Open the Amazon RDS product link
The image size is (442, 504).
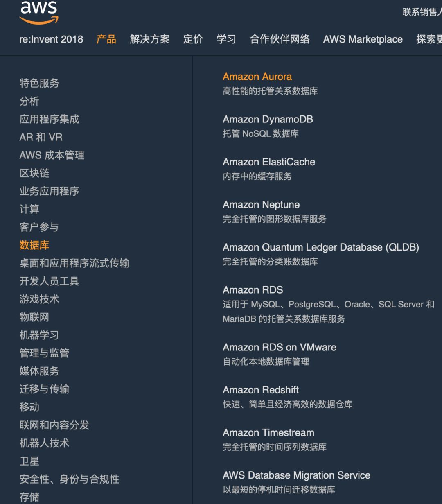pyautogui.click(x=253, y=290)
